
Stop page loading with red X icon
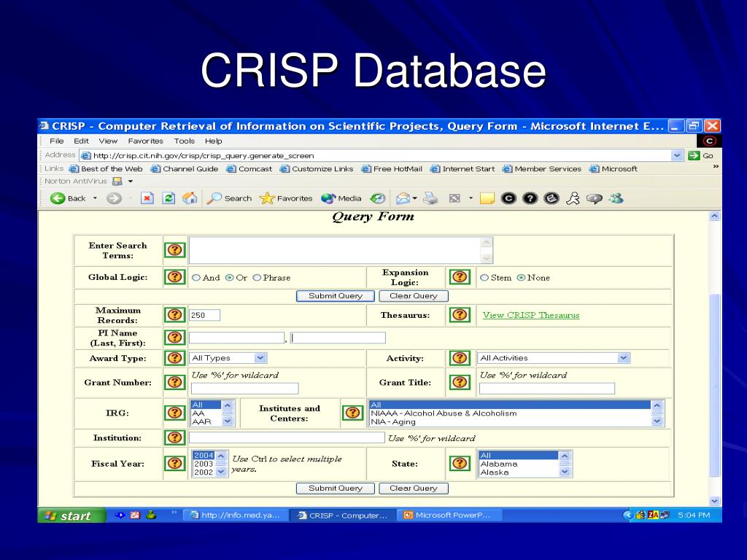(147, 198)
